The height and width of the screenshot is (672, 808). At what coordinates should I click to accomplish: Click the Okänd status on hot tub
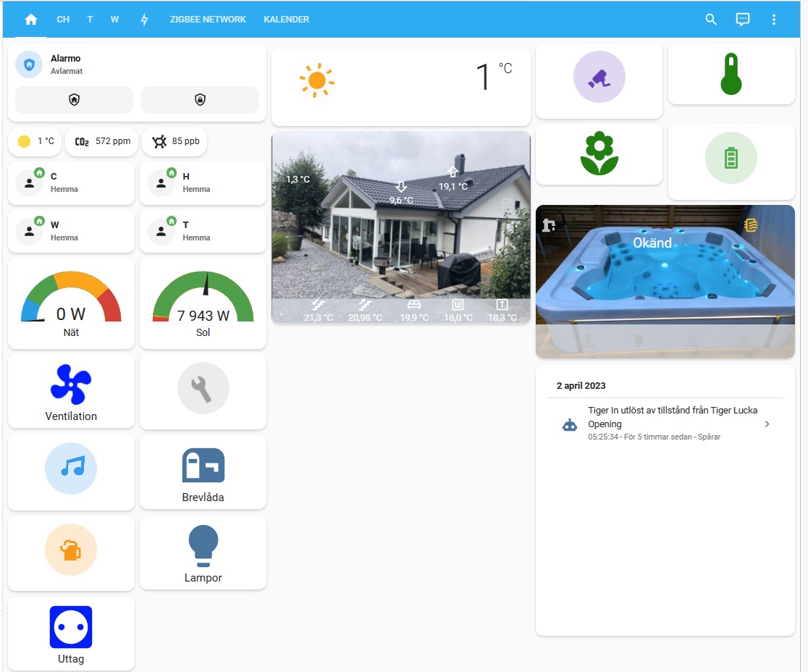pyautogui.click(x=652, y=243)
